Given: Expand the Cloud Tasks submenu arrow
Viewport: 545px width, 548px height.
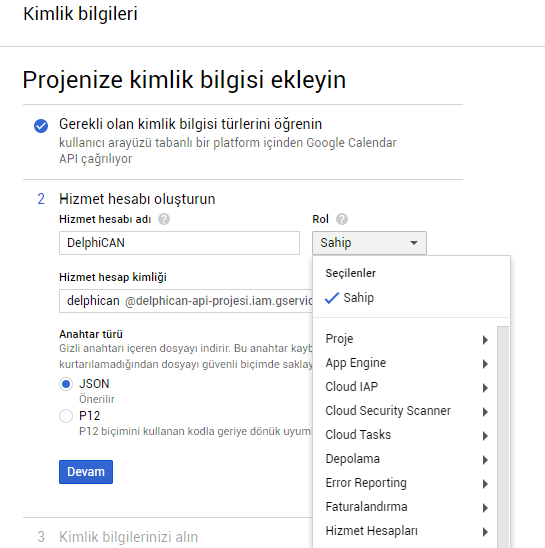Looking at the screenshot, I should click(x=485, y=435).
